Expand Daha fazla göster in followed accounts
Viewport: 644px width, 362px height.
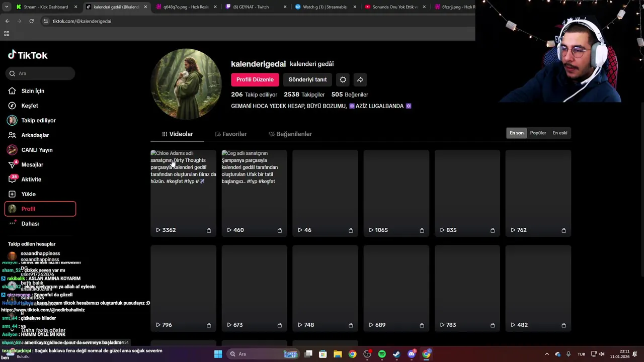coord(38,330)
